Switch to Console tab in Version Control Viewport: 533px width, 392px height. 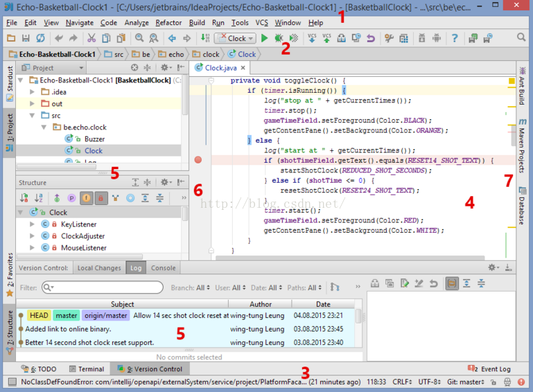163,268
